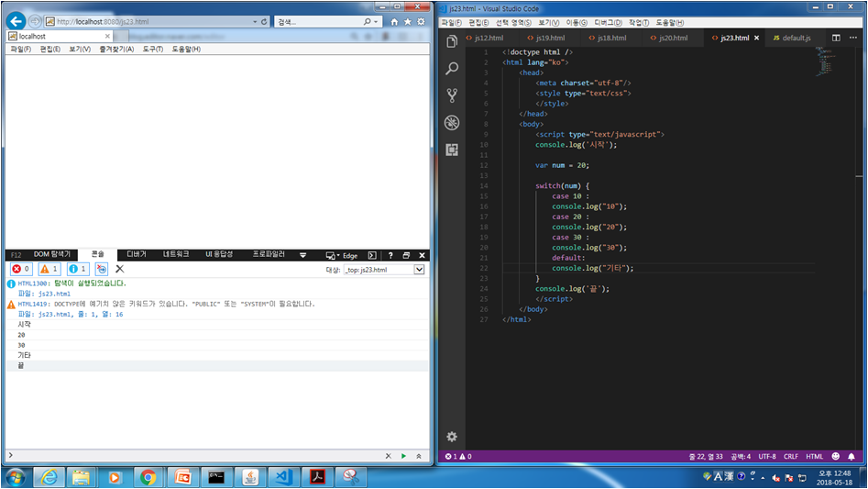Open IE tools gear menu

(x=421, y=22)
